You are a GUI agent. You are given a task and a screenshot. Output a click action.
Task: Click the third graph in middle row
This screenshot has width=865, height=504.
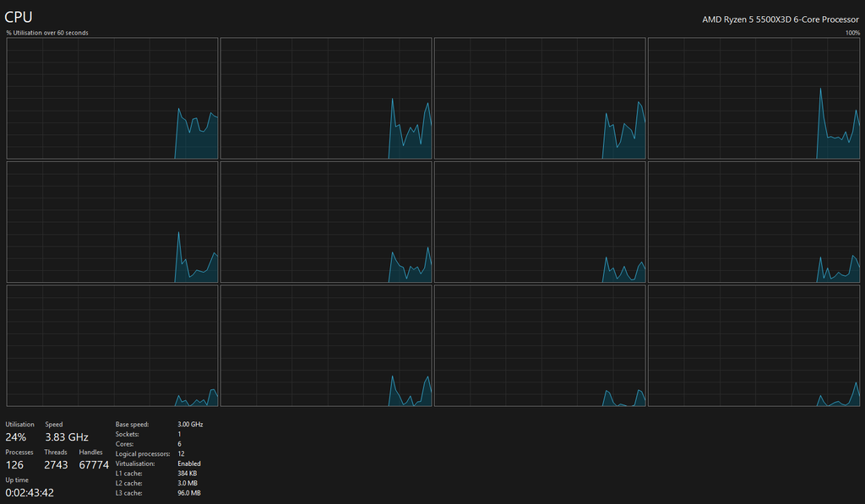click(x=540, y=222)
